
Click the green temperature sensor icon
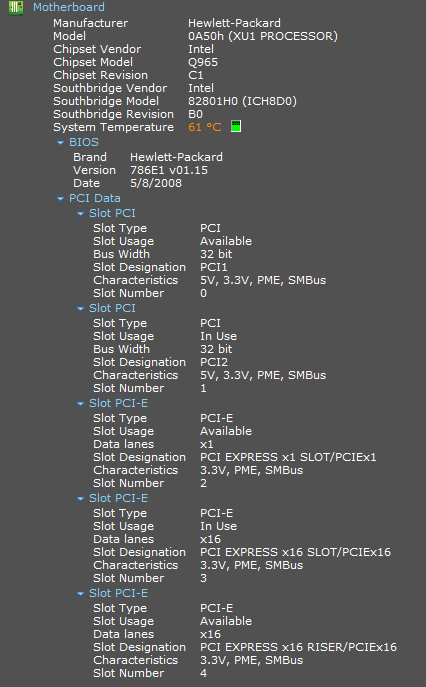[x=236, y=127]
